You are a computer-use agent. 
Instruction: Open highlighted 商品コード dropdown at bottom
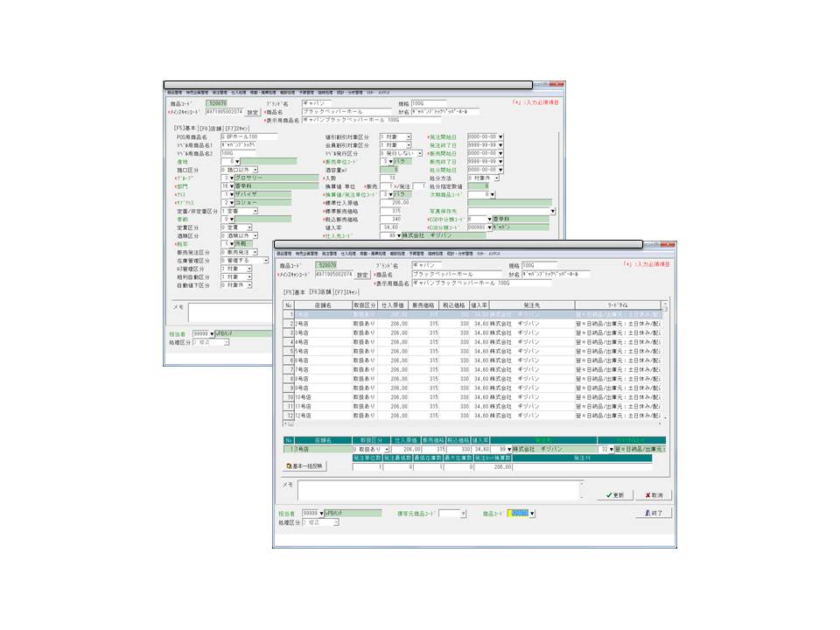pyautogui.click(x=532, y=514)
